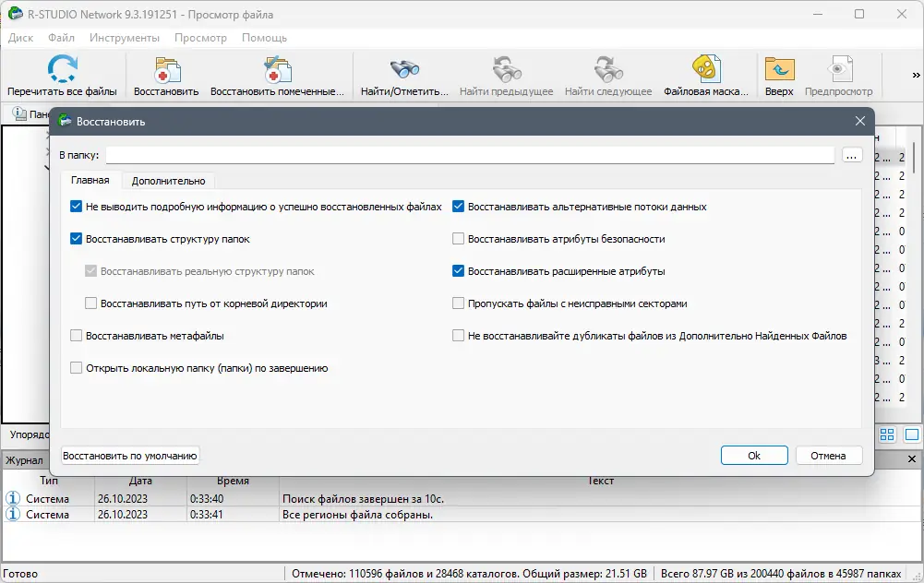
Task: Click the Дата log column header
Action: tap(140, 481)
